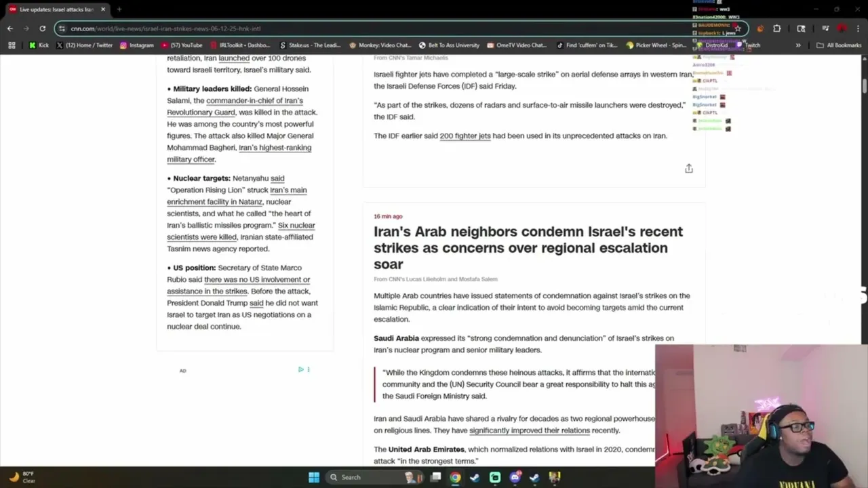Image resolution: width=868 pixels, height=488 pixels.
Task: Click the 'Military leaders killed:' bullet heading
Action: coord(212,89)
